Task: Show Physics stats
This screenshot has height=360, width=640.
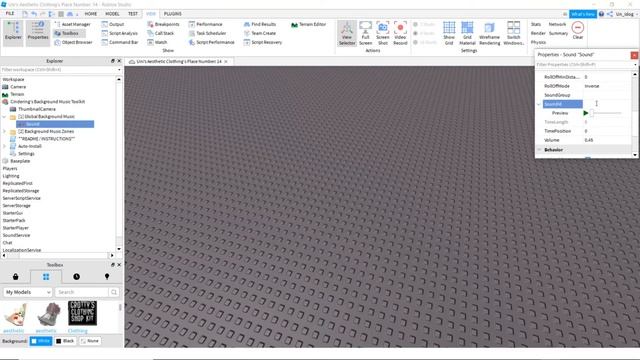Action: 538,42
